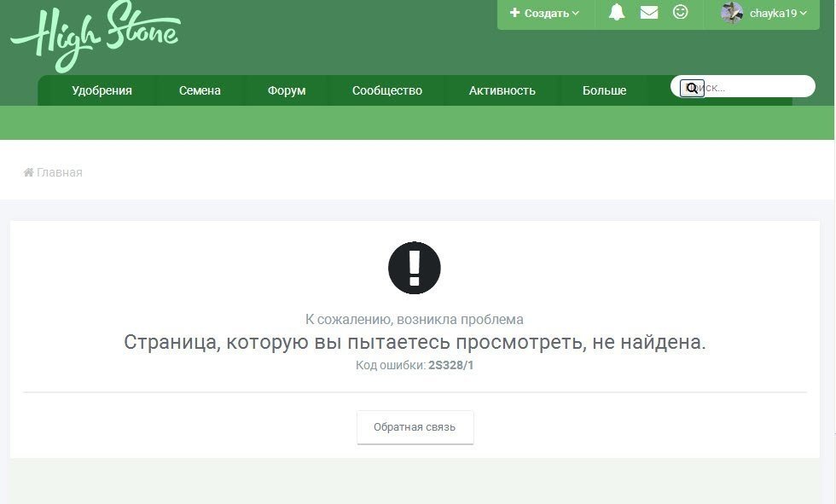Screen dimensions: 836x504
Task: Select the Активность menu item
Action: (502, 90)
